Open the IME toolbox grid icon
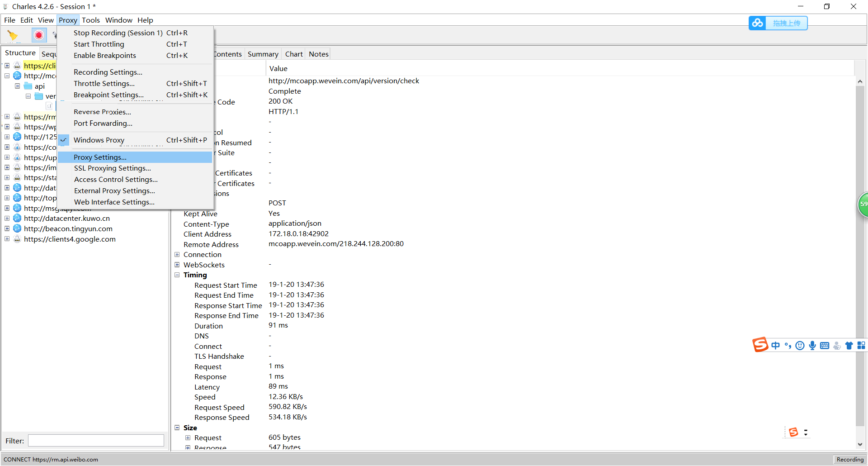The image size is (868, 466). pyautogui.click(x=861, y=346)
